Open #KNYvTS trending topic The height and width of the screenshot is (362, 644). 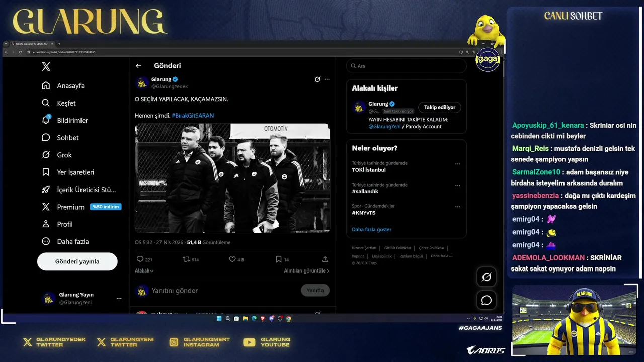click(364, 213)
